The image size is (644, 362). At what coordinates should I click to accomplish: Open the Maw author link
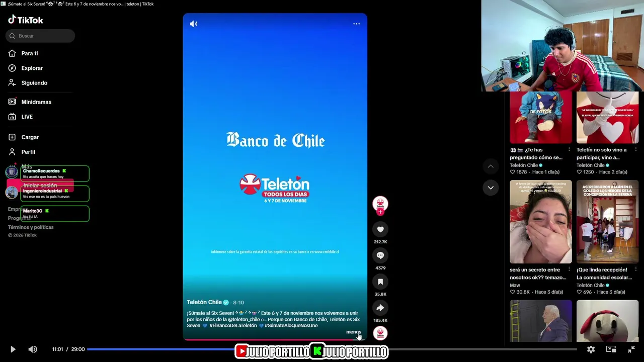515,286
